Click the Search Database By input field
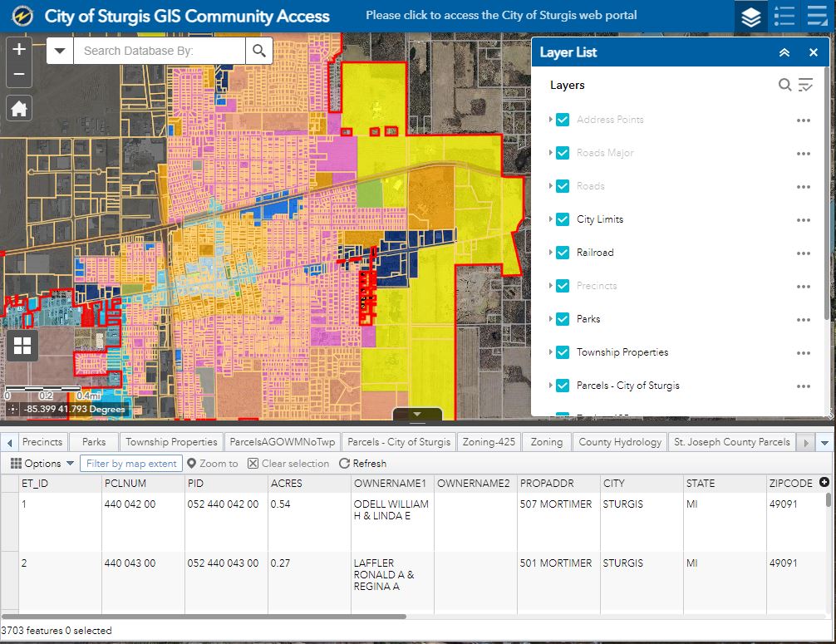The height and width of the screenshot is (644, 836). point(160,51)
